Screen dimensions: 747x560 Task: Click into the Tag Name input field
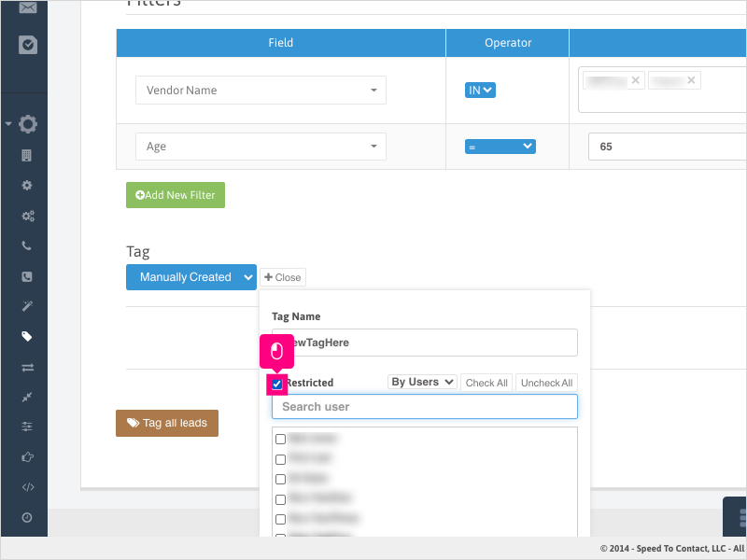(x=425, y=343)
